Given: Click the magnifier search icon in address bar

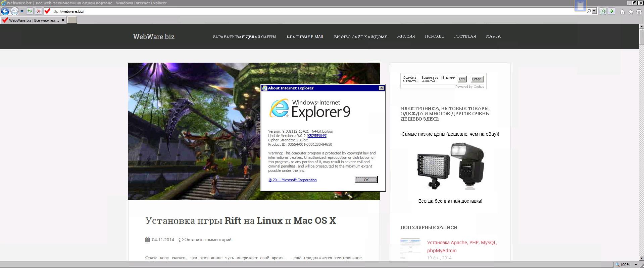Looking at the screenshot, I should [x=589, y=11].
